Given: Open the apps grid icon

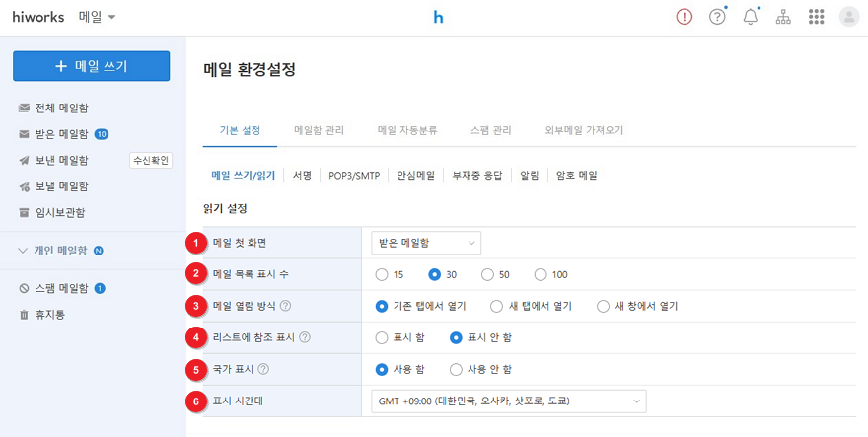Looking at the screenshot, I should [x=816, y=17].
